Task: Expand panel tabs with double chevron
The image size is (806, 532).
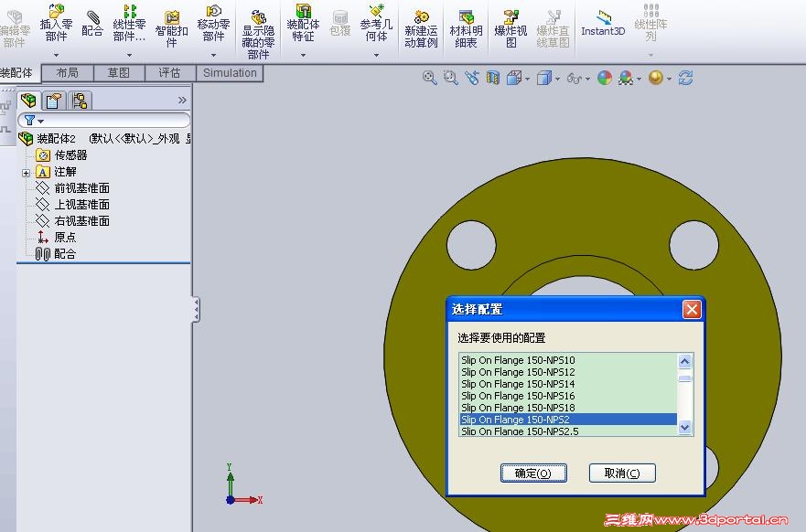Action: pyautogui.click(x=182, y=101)
